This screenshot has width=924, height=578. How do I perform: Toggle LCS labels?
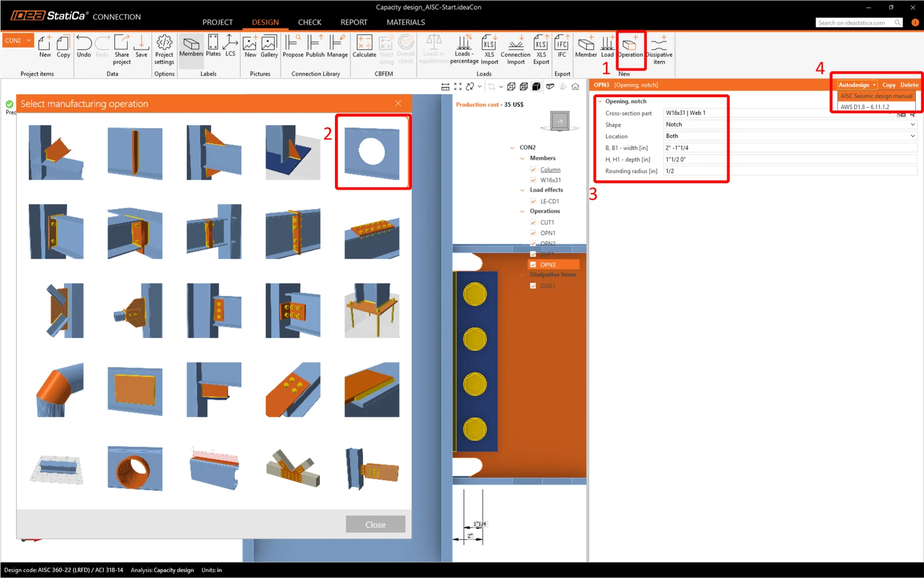(x=230, y=46)
